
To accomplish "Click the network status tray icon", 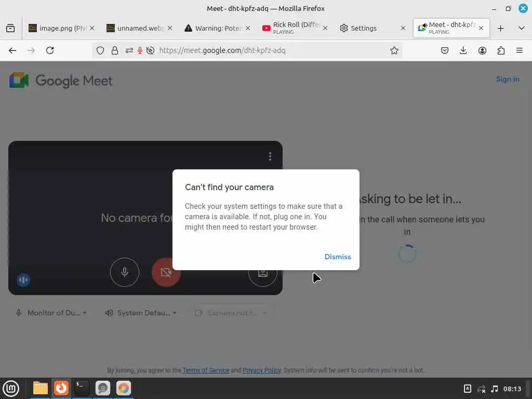I will [481, 389].
